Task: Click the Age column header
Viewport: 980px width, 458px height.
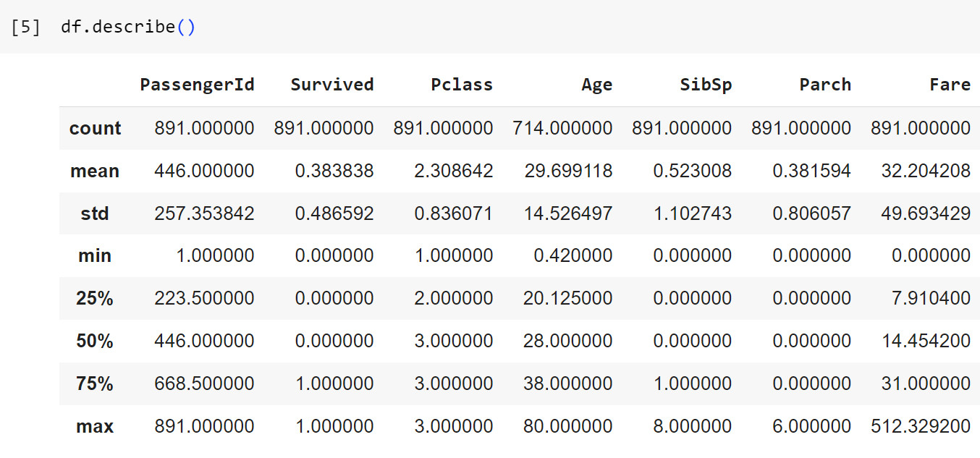Action: pyautogui.click(x=596, y=85)
